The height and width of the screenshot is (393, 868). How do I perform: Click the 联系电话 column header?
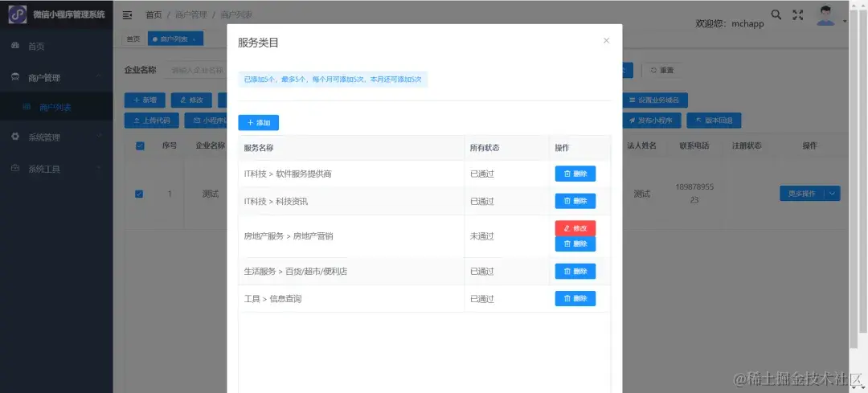(694, 145)
